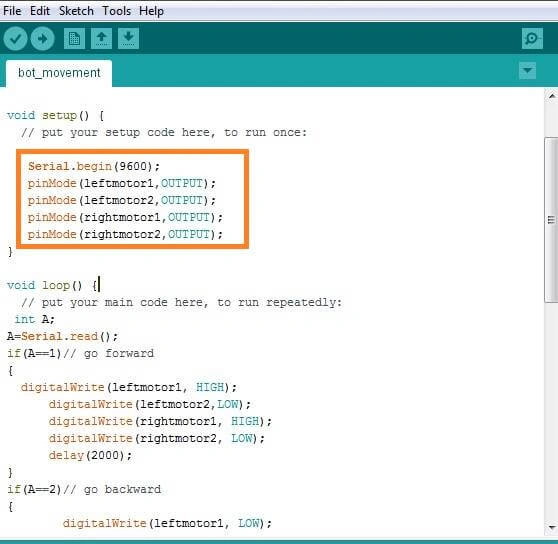Click the 'put your setup code here' comment
Image resolution: width=558 pixels, height=544 pixels.
(164, 132)
